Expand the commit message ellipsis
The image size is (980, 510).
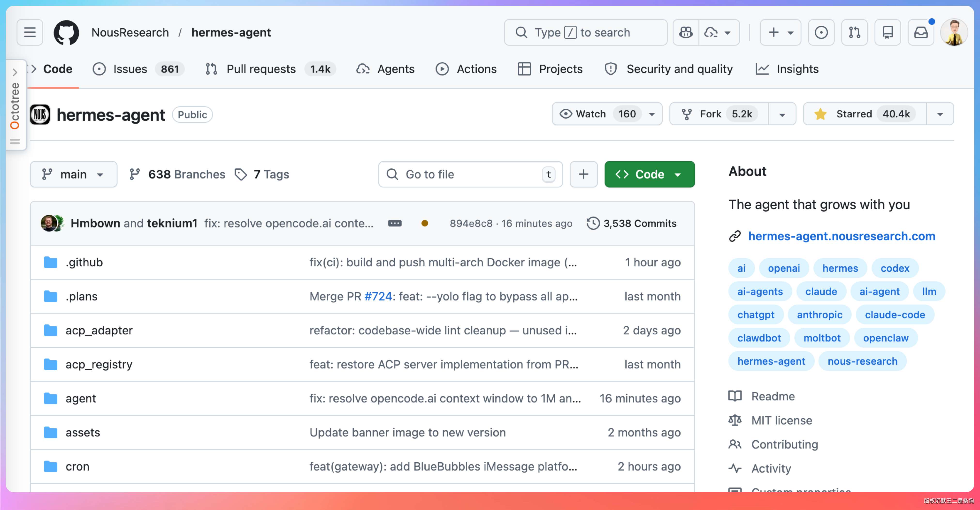[395, 223]
